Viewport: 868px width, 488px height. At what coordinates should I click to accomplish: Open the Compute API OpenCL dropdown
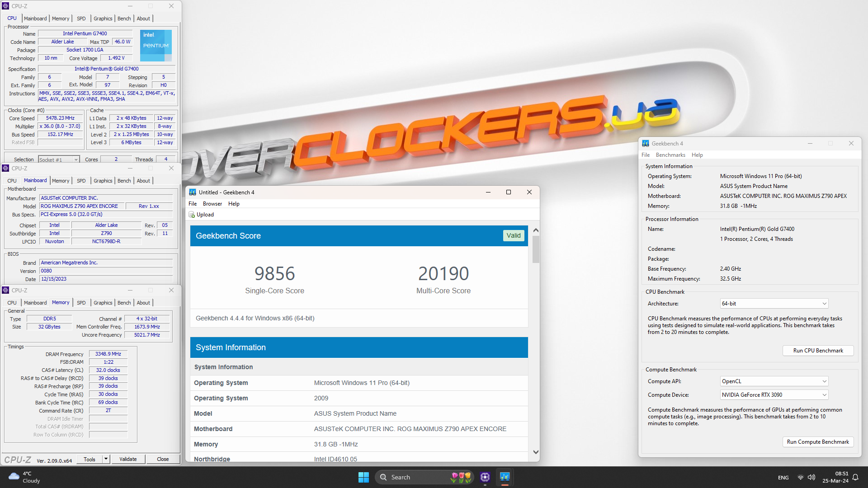(x=774, y=381)
